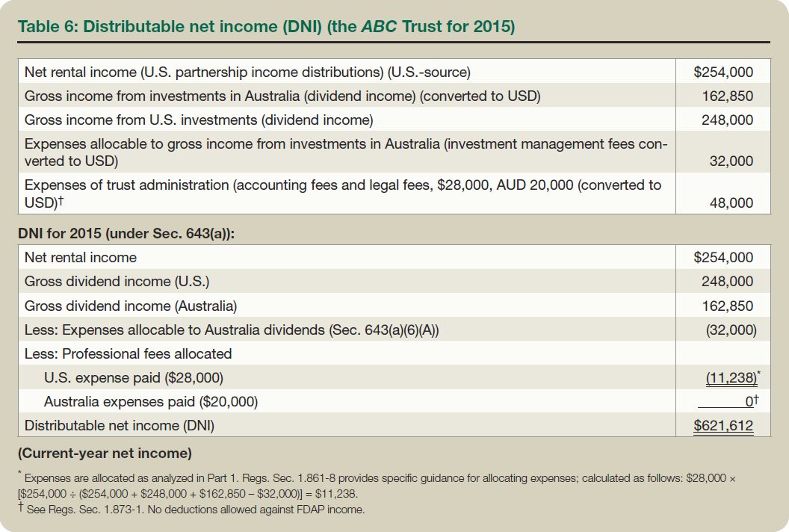Select the Gross dividend income (U.S.) label
This screenshot has height=532, width=789.
117,282
